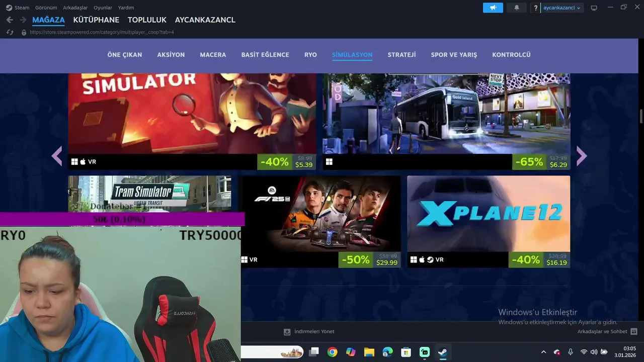Open Copilot from the taskbar
The image size is (644, 362).
[x=351, y=352]
